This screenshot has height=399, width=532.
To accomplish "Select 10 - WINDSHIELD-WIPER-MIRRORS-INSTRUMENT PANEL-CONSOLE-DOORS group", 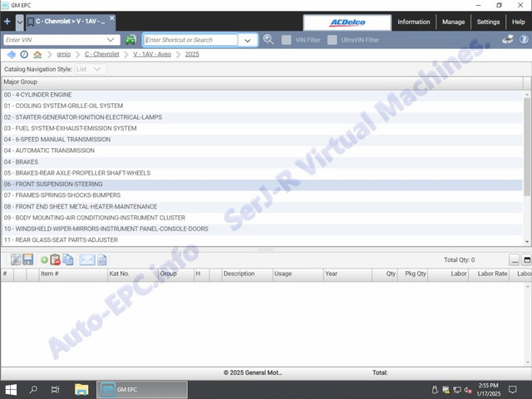I will coord(262,229).
